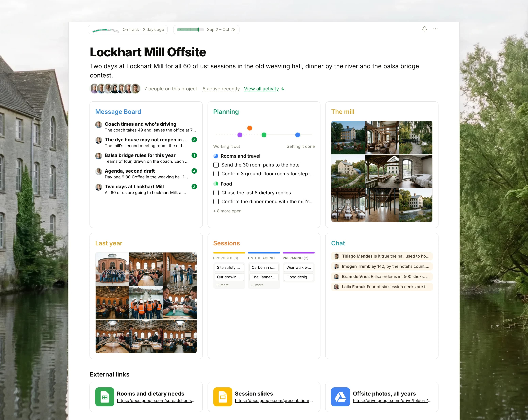Screen dimensions: 528x420
Task: Click the purple dot on the hill chart
Action: click(240, 135)
